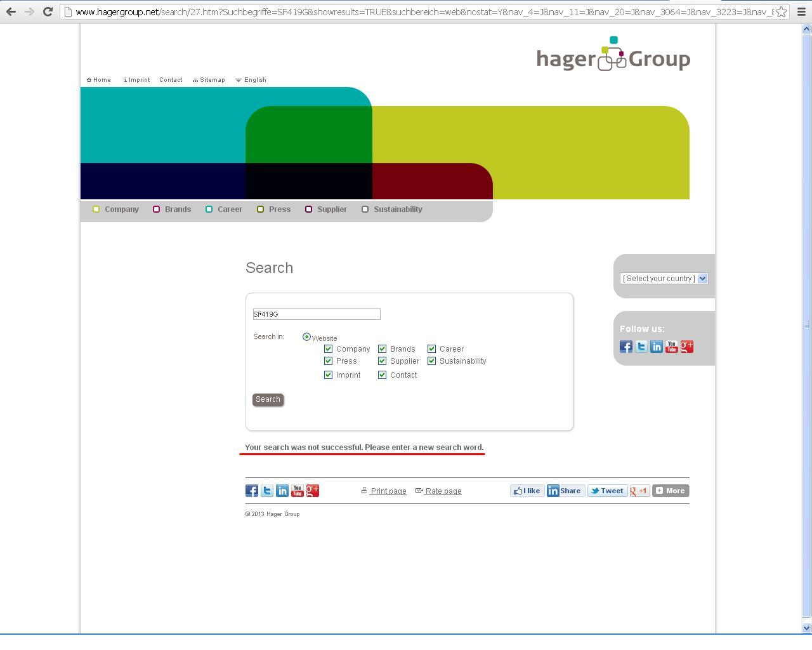This screenshot has height=650, width=812.
Task: Open the Facebook icon under Follow us
Action: (x=626, y=347)
